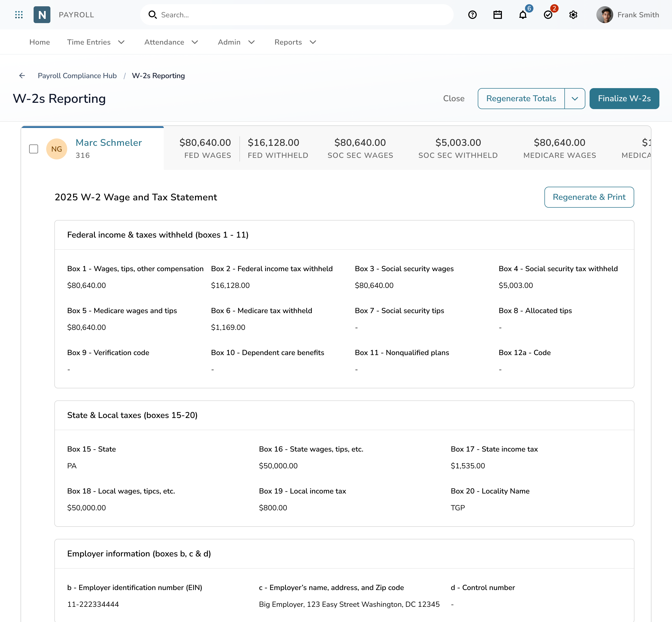Open the Admin menu
Screen dimensions: 672x622
(236, 42)
